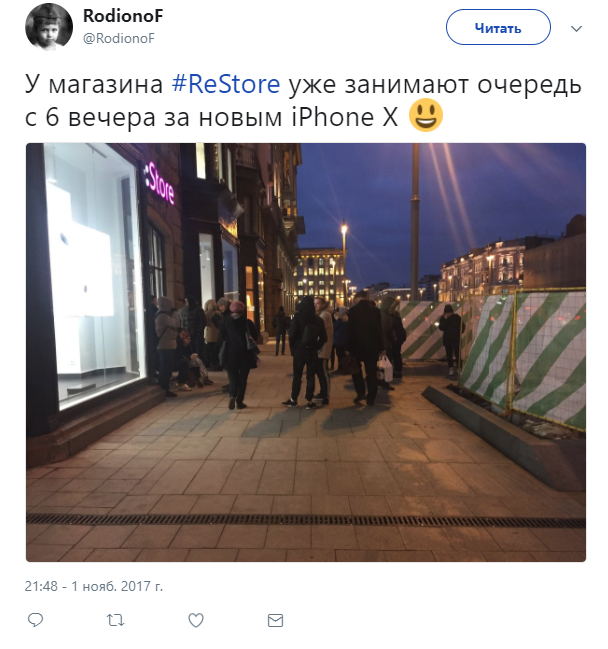Click the reply speech bubble icon

35,620
